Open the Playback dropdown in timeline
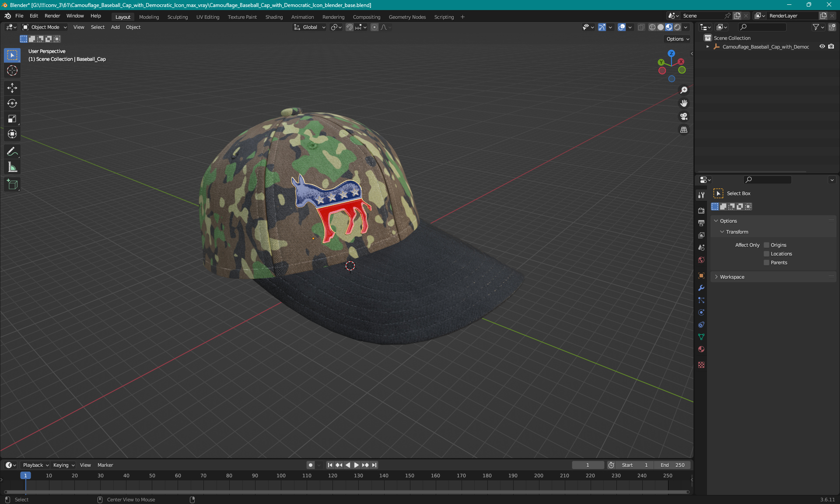The height and width of the screenshot is (504, 840). [35, 465]
